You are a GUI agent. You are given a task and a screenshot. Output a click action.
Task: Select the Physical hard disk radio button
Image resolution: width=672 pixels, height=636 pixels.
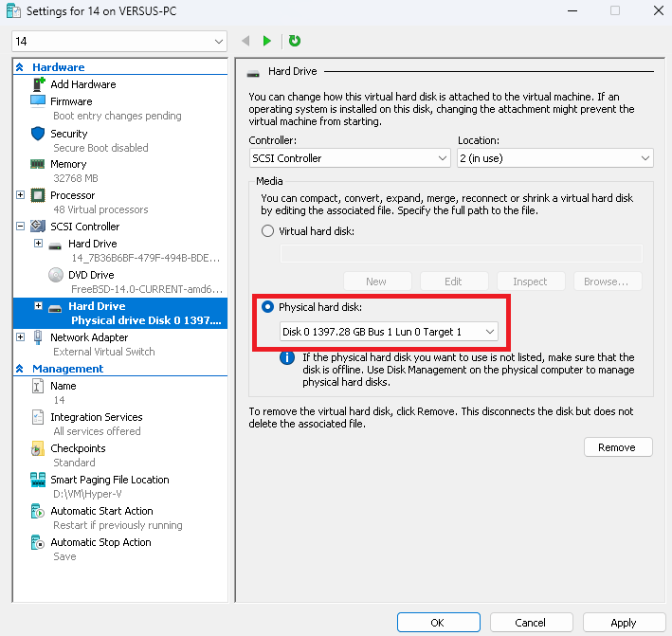click(x=267, y=307)
